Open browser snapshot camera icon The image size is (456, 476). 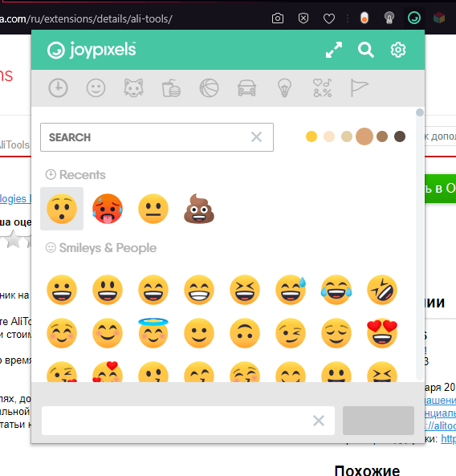click(x=278, y=18)
